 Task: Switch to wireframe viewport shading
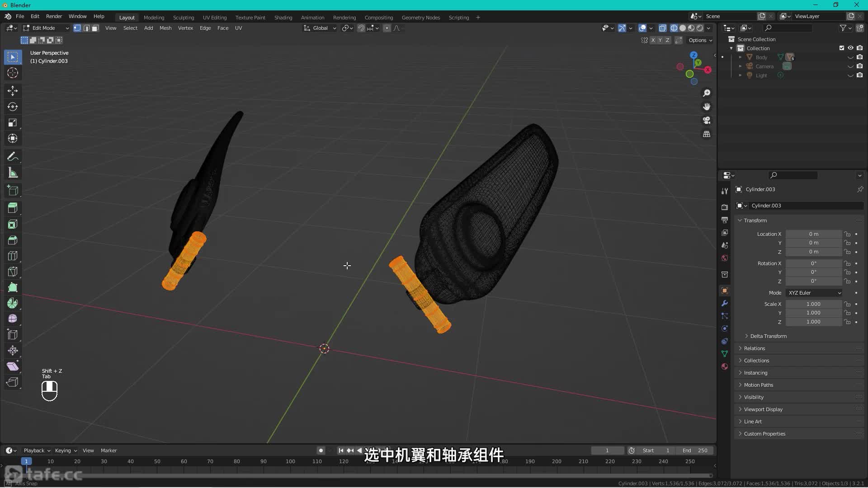point(674,28)
